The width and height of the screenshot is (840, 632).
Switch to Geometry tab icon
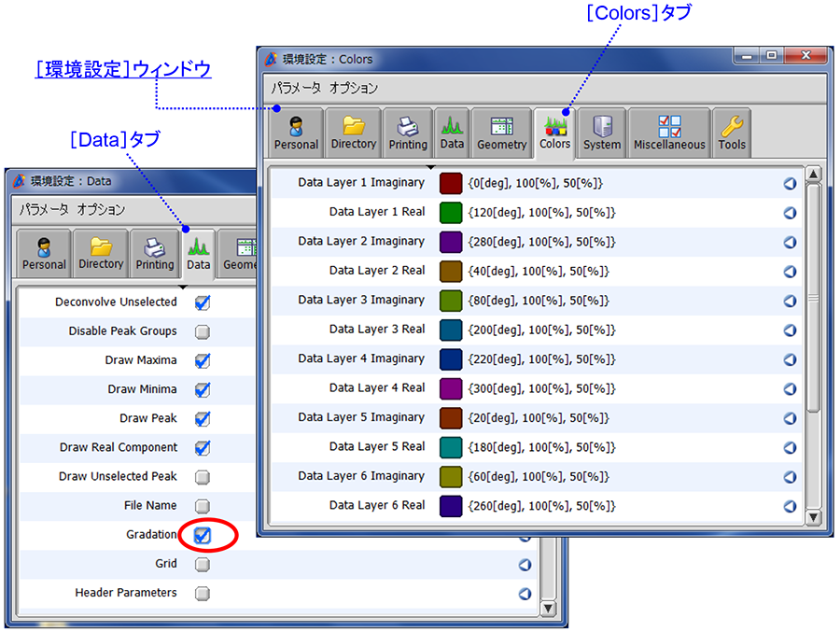coord(502,133)
